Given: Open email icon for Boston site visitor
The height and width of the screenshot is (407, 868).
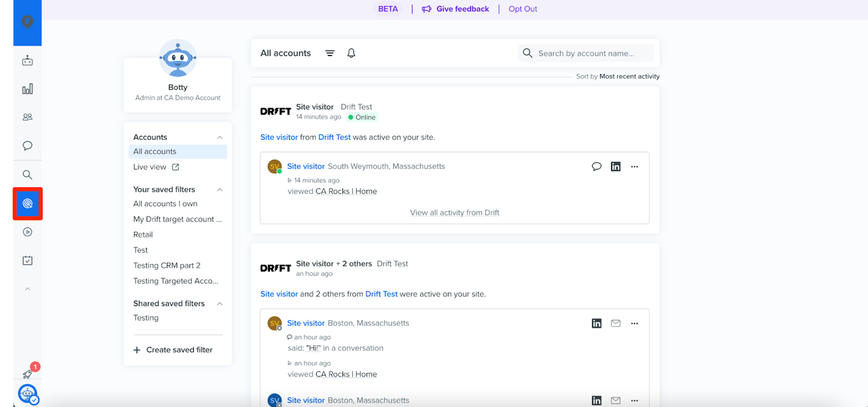Looking at the screenshot, I should [615, 323].
